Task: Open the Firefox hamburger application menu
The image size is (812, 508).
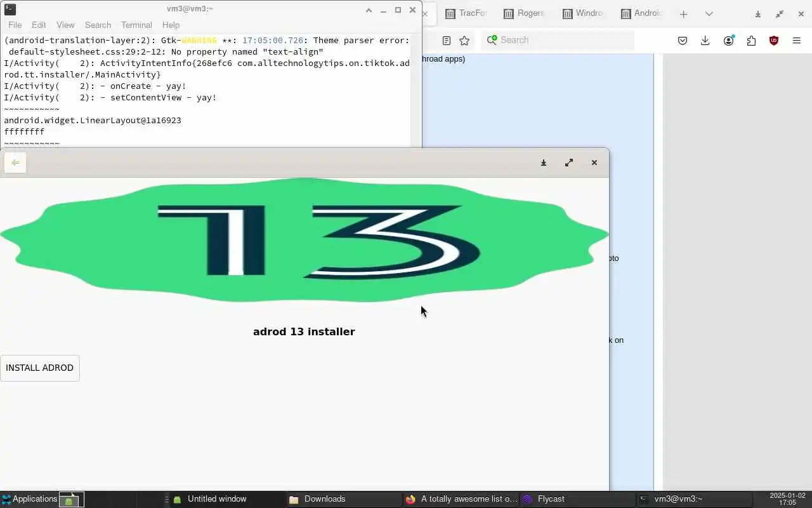Action: (x=797, y=41)
